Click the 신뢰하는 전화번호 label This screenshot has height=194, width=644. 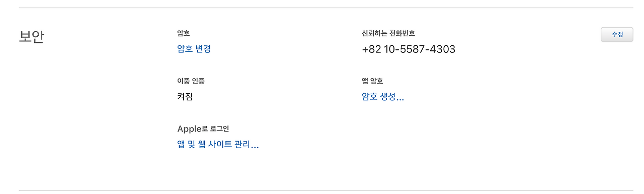click(x=388, y=33)
